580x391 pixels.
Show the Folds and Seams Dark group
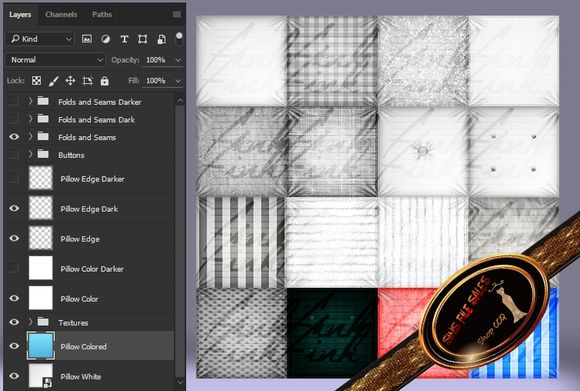coord(14,119)
